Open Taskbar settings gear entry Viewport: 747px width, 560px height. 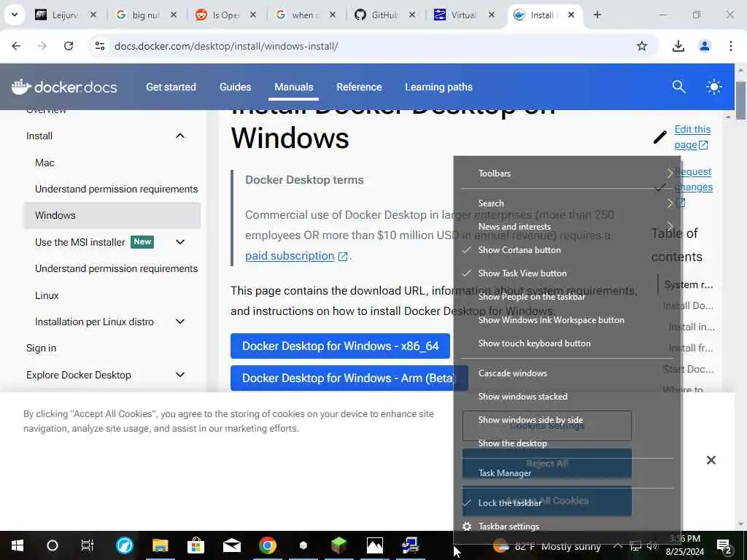[x=567, y=526]
